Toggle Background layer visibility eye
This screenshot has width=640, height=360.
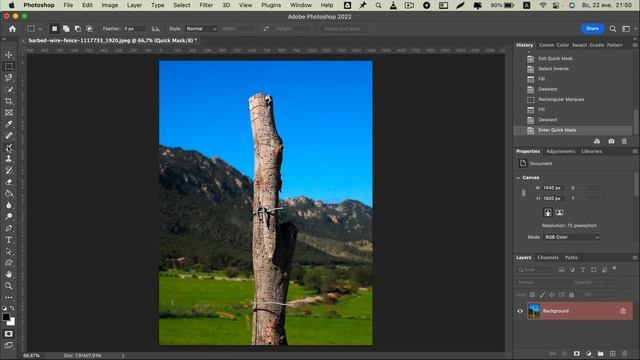tap(520, 311)
